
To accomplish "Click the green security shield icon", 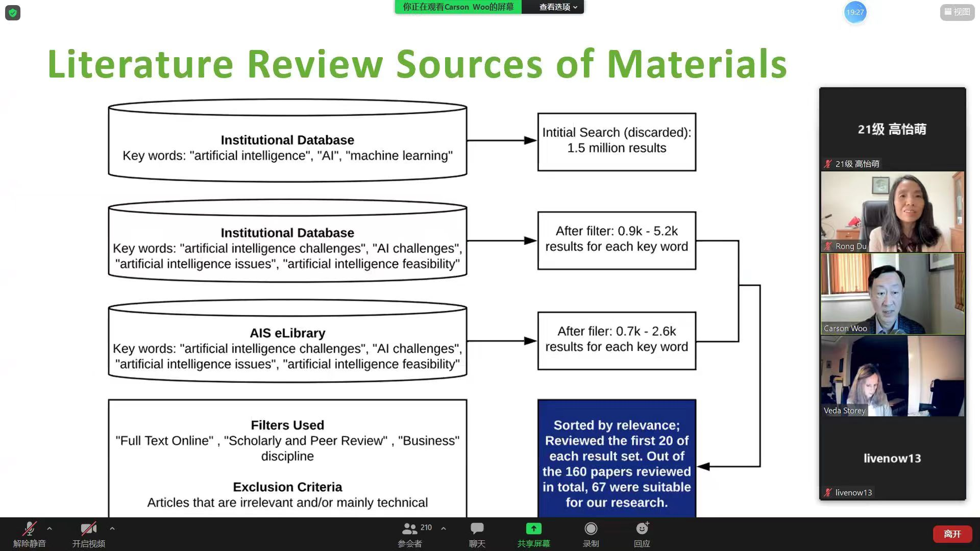I will (13, 13).
